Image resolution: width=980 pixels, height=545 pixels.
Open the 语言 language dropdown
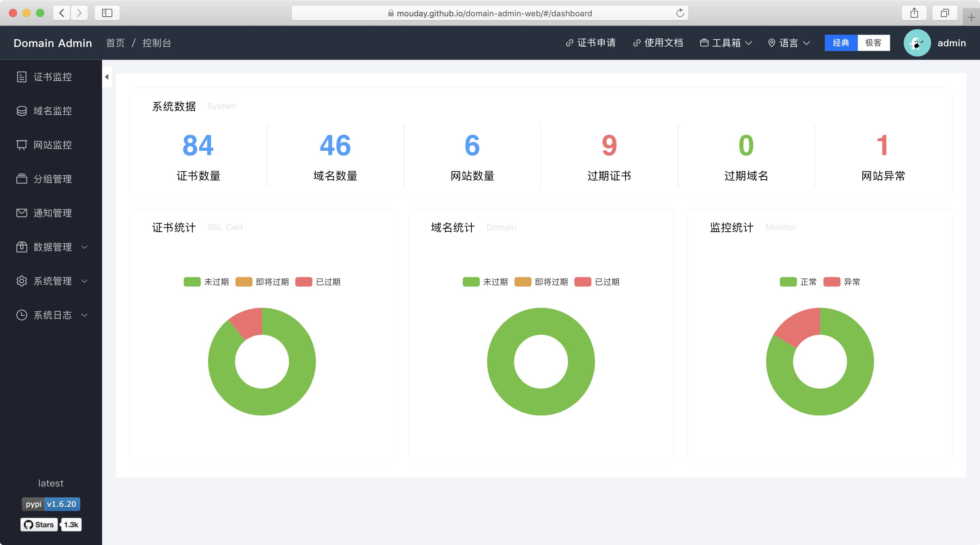point(788,43)
